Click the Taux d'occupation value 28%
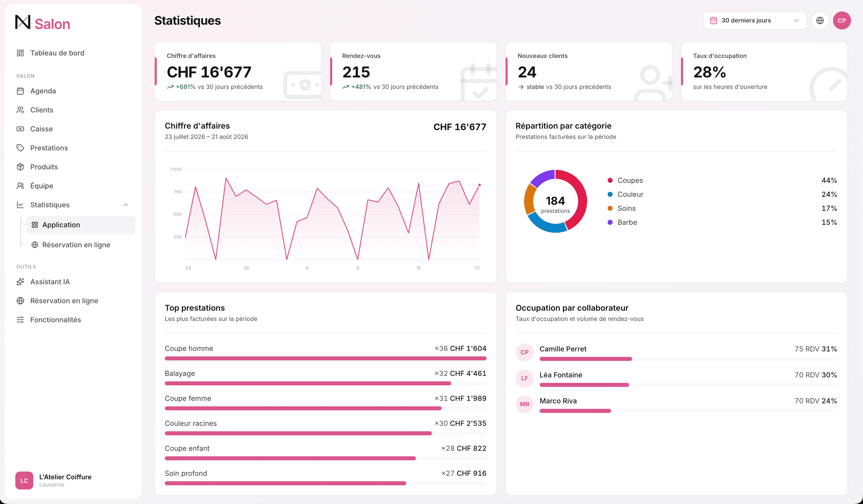The height and width of the screenshot is (504, 863). pyautogui.click(x=709, y=72)
